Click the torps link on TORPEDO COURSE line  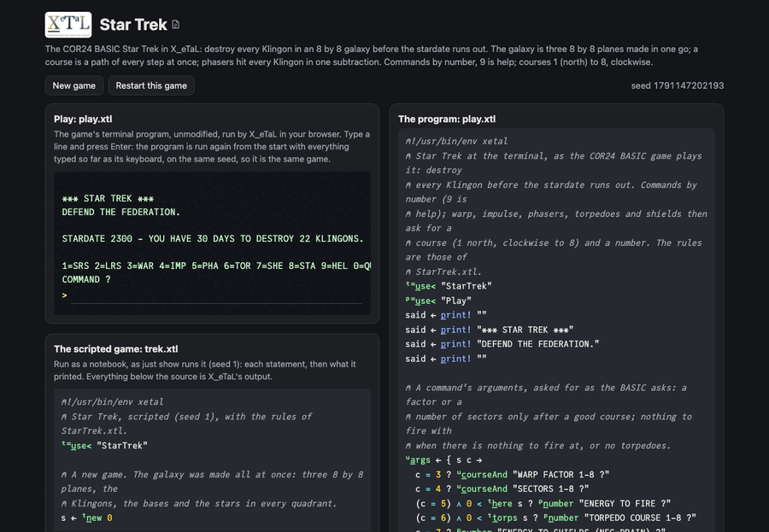click(504, 517)
